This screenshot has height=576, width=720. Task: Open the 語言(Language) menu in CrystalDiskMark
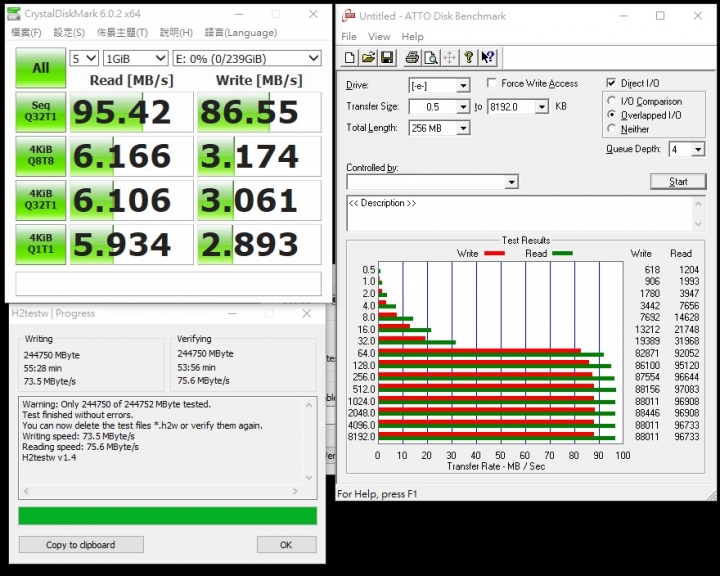point(241,33)
